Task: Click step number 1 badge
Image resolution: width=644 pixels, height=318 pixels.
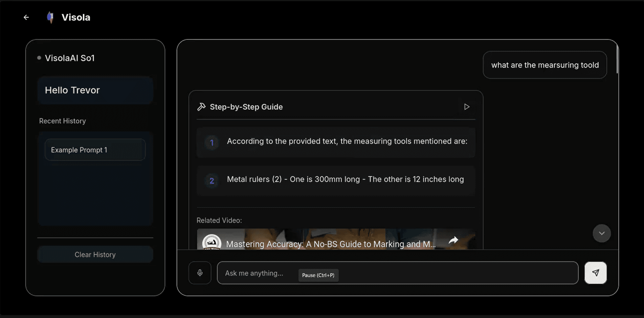Action: point(212,143)
